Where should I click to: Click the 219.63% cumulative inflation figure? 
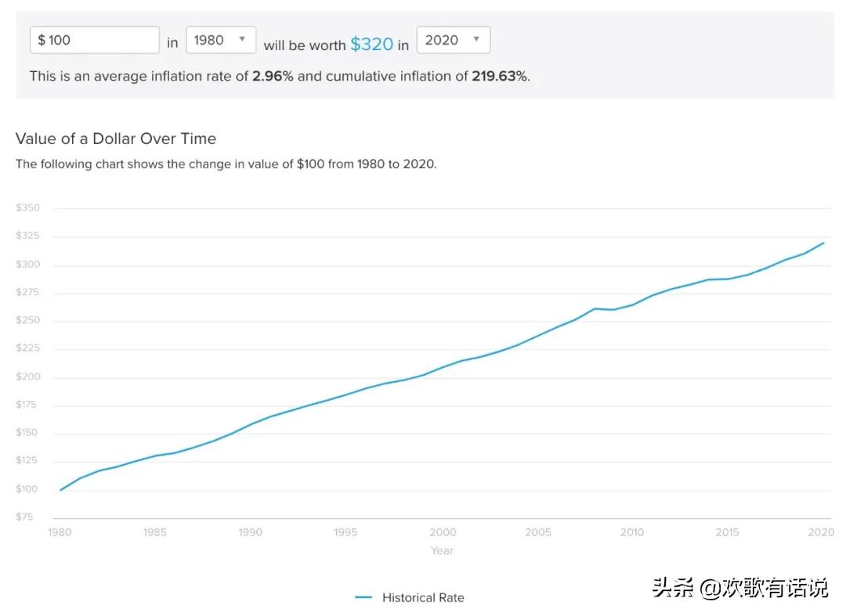[x=499, y=76]
